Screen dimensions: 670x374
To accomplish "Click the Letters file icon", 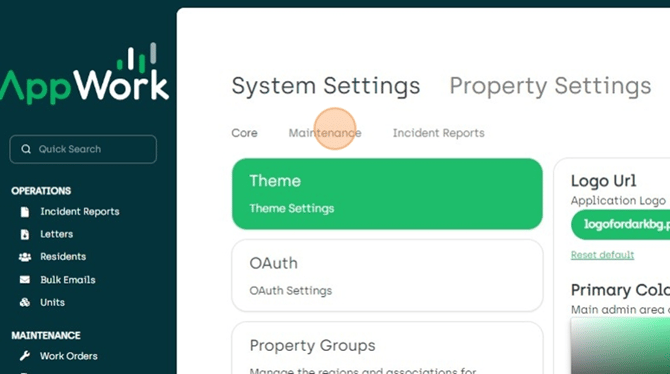I will (x=25, y=234).
